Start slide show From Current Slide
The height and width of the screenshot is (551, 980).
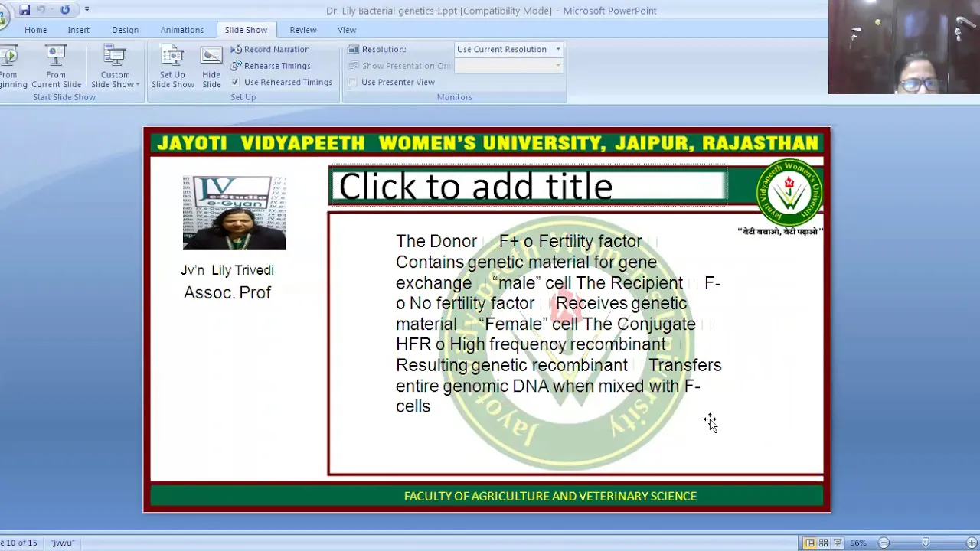56,67
